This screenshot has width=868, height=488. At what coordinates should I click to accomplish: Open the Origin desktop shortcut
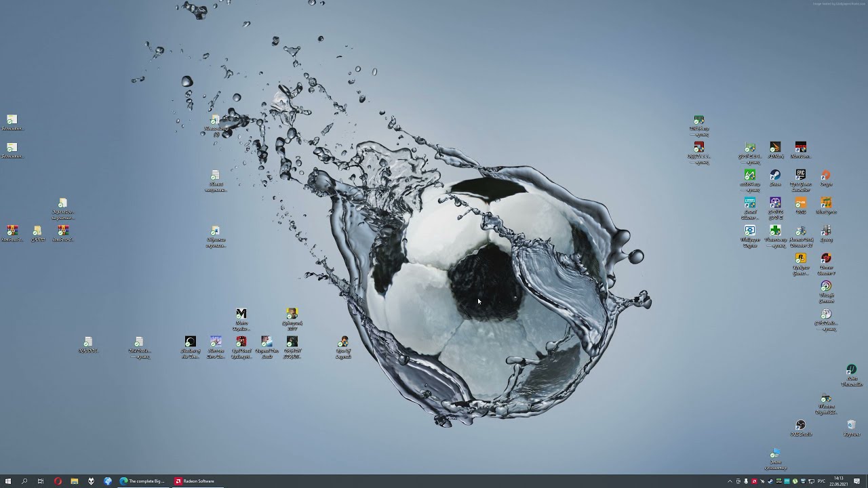point(825,178)
